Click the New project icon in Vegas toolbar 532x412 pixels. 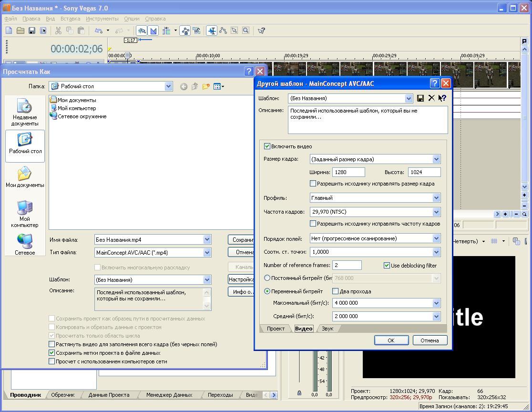point(9,31)
